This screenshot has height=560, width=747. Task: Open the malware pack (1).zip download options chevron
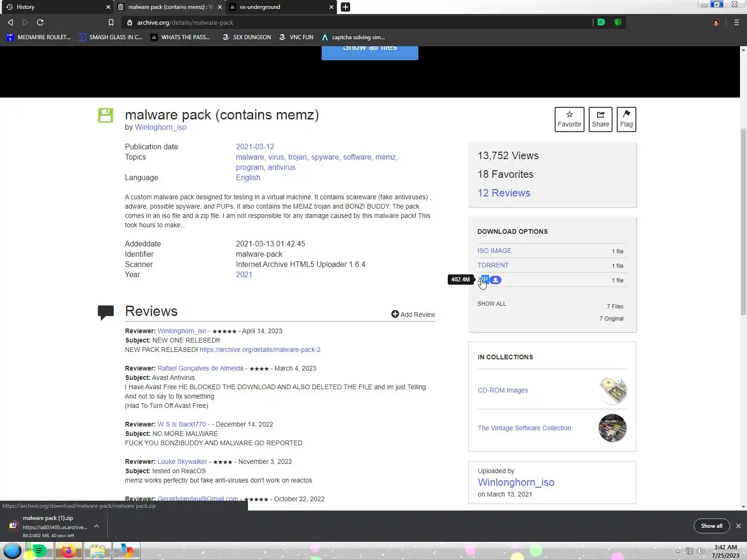tap(97, 526)
